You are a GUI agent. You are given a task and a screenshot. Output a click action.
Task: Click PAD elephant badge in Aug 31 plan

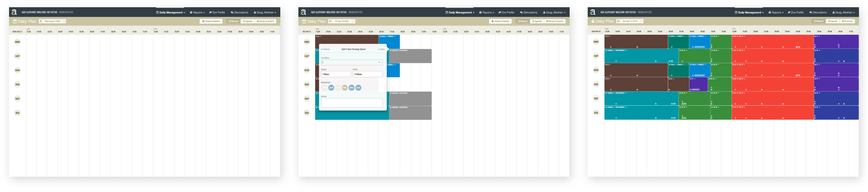coord(17,84)
